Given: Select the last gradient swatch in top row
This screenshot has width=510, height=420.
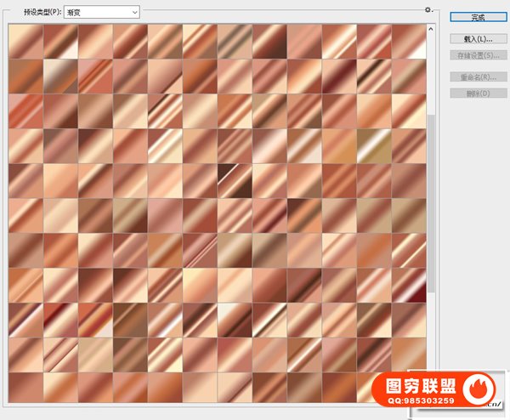Looking at the screenshot, I should pos(408,41).
